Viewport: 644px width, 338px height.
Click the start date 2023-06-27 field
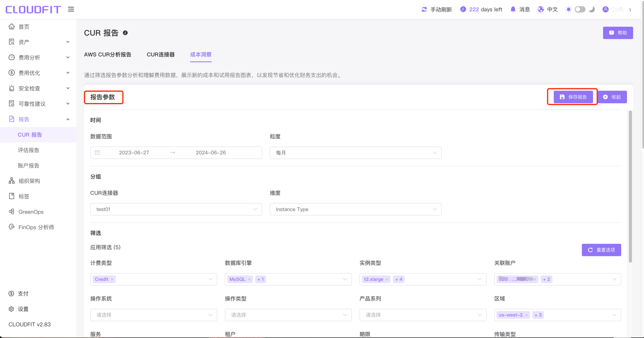(x=134, y=153)
